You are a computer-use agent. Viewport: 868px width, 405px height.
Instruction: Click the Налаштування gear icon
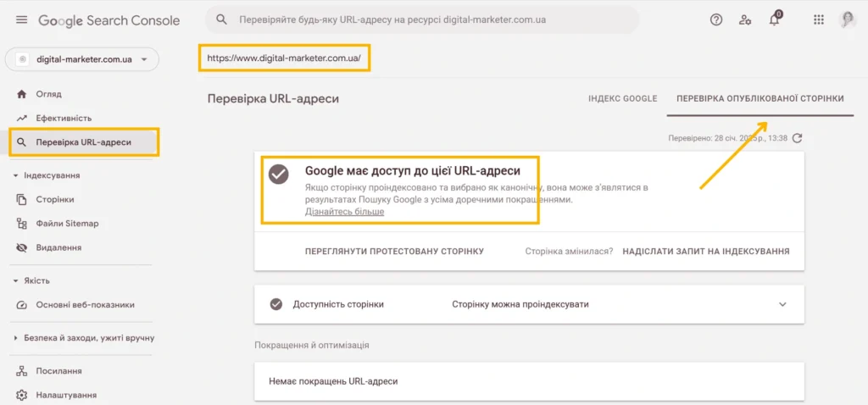21,395
